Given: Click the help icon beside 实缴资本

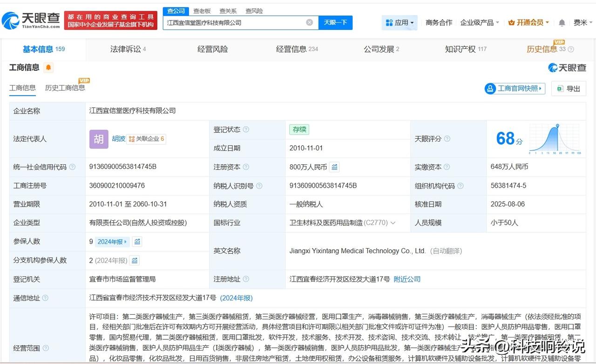Looking at the screenshot, I should (447, 167).
